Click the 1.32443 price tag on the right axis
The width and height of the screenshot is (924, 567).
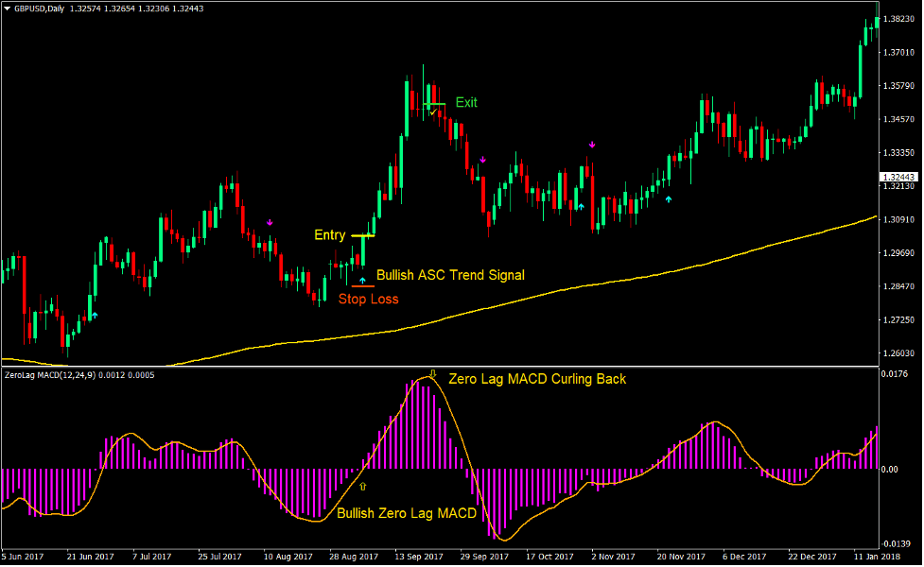898,176
